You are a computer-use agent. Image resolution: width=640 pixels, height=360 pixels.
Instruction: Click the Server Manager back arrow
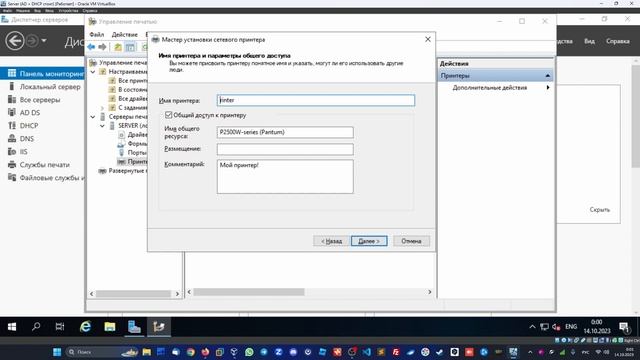click(x=15, y=41)
